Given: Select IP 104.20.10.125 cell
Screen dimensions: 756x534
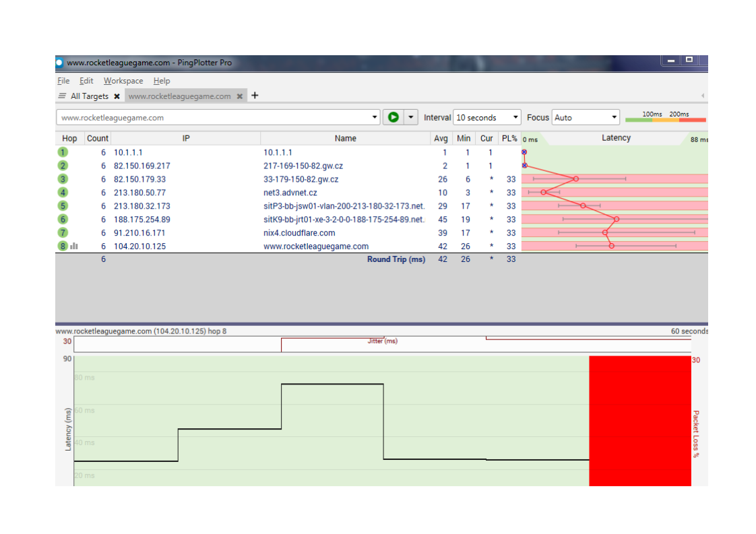Looking at the screenshot, I should pyautogui.click(x=140, y=246).
